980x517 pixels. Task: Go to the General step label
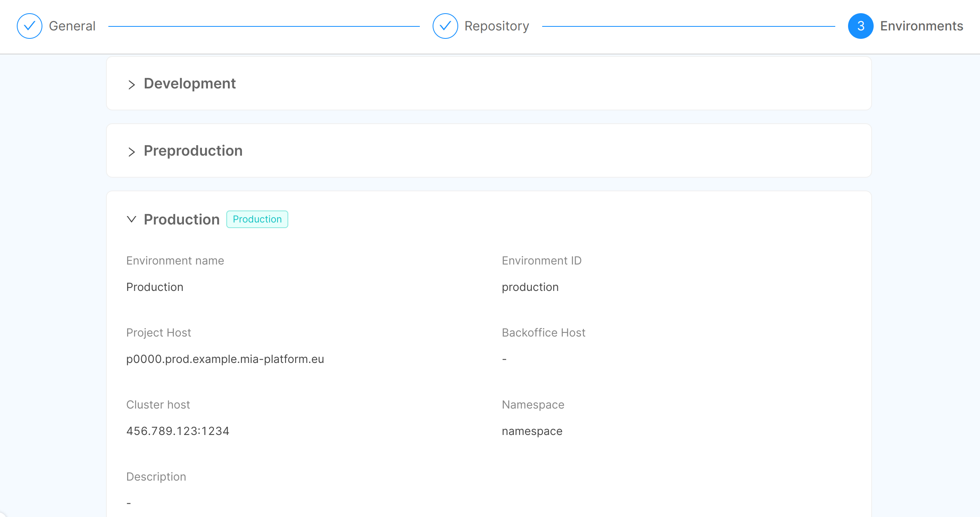pos(72,26)
